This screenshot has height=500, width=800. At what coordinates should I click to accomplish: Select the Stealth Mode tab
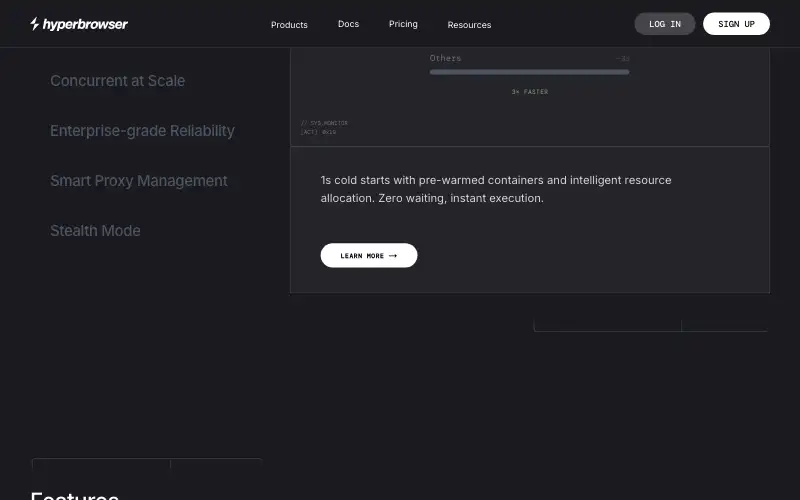pyautogui.click(x=95, y=231)
